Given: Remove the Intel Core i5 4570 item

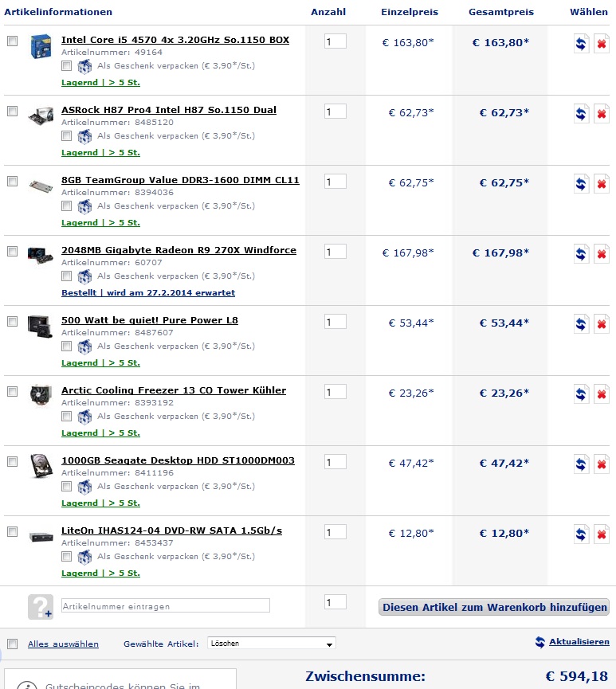Looking at the screenshot, I should click(x=602, y=44).
